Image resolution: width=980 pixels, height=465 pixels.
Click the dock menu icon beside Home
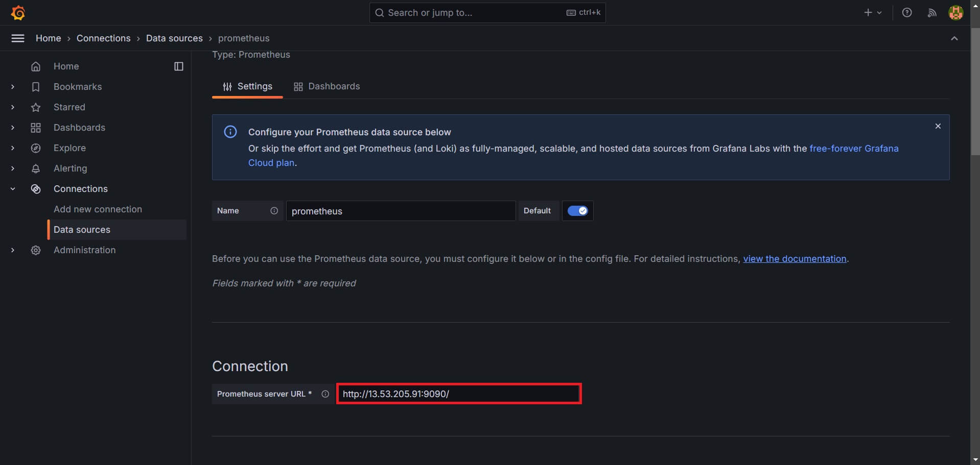(178, 66)
